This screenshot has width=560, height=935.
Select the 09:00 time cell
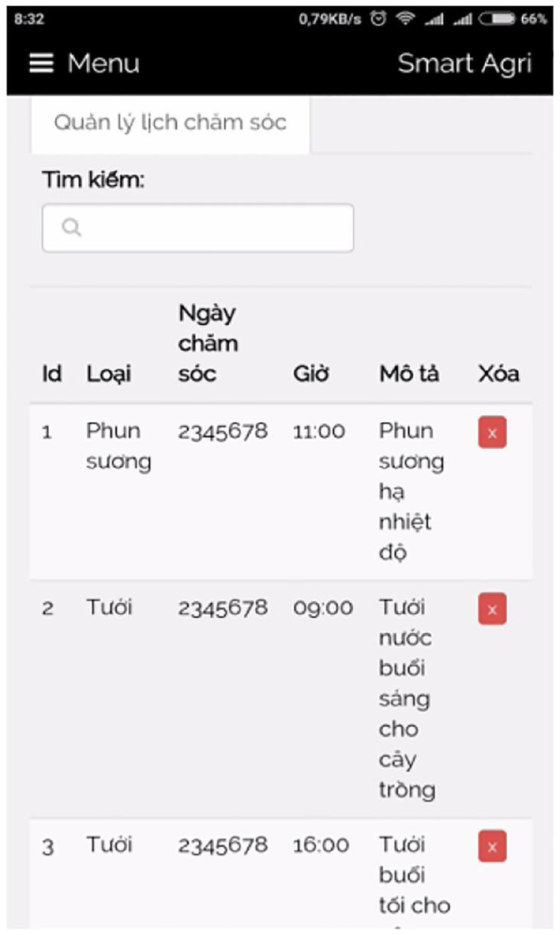322,608
